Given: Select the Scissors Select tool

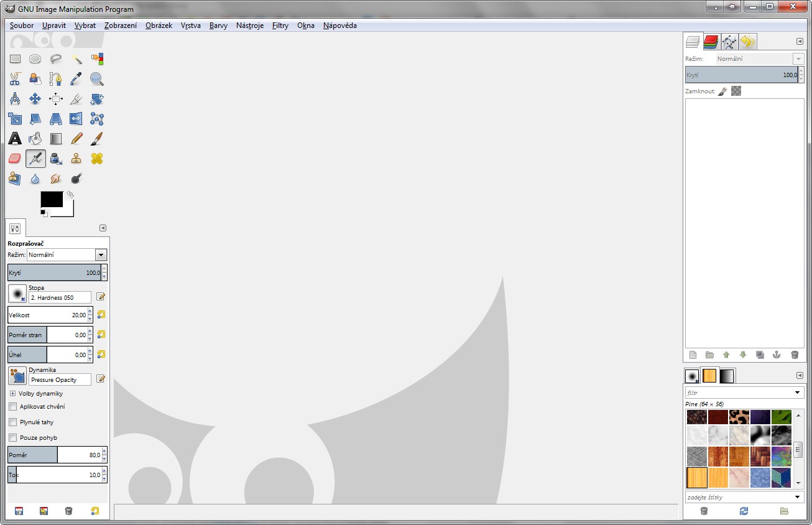Looking at the screenshot, I should click(15, 79).
